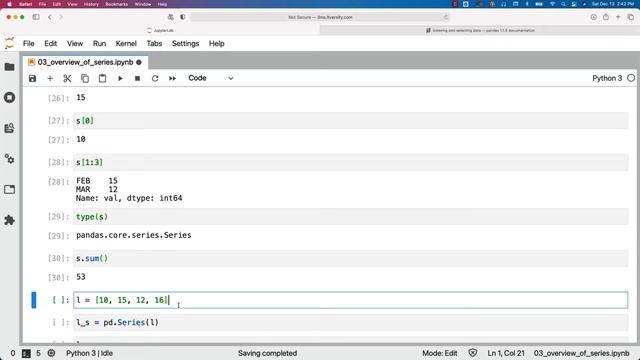Open the Edit menu
This screenshot has height=360, width=640.
coord(51,44)
